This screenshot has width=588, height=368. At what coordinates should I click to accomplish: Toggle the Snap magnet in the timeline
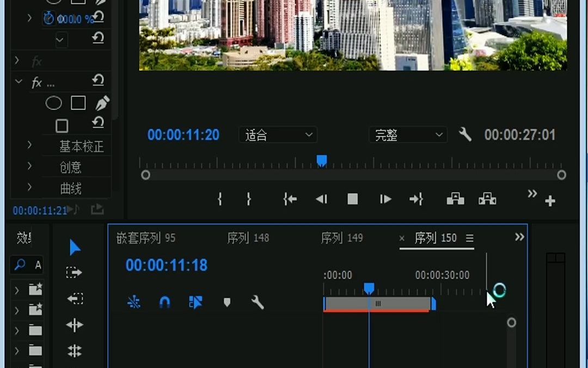point(165,304)
